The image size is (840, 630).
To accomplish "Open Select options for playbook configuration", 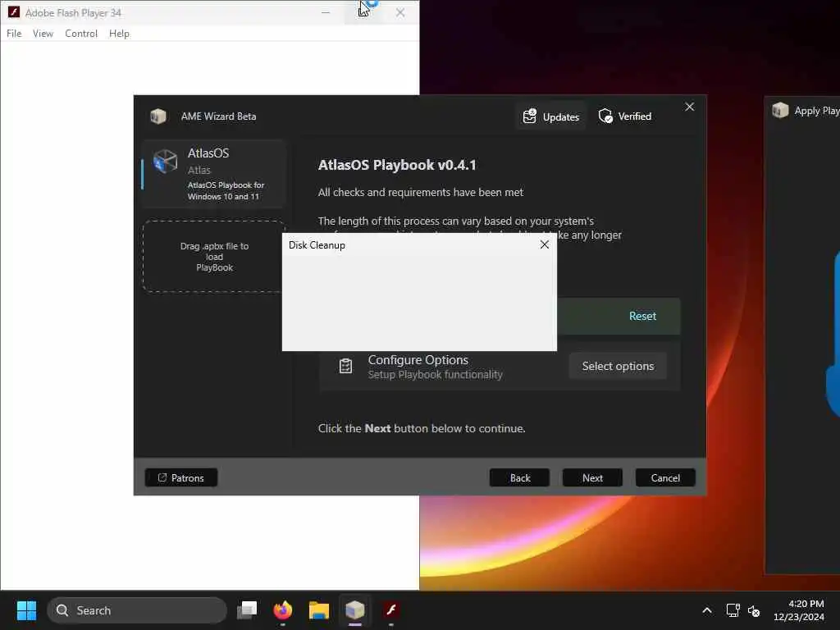I will [618, 366].
